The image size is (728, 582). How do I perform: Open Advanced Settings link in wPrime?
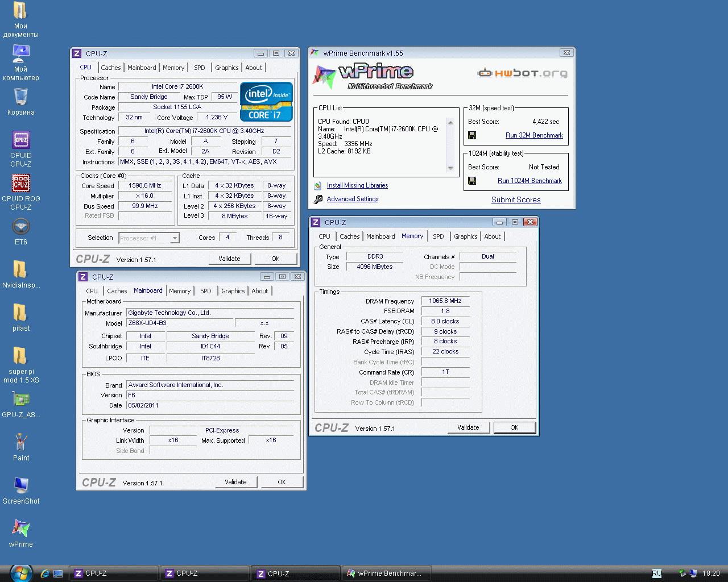tap(353, 199)
